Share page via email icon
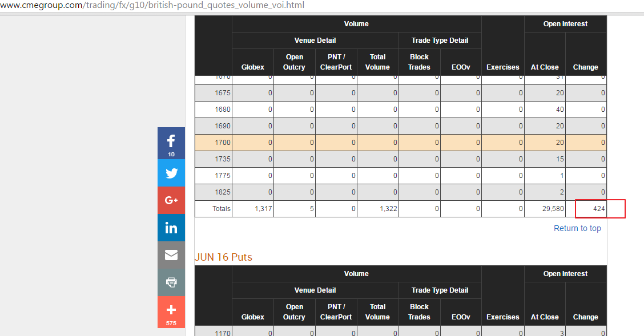 pos(171,255)
